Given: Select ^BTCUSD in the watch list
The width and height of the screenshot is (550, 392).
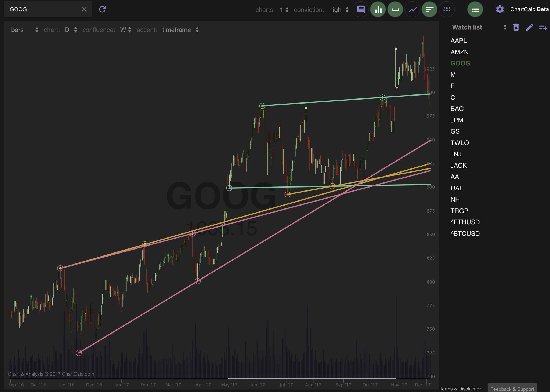Looking at the screenshot, I should [x=465, y=233].
